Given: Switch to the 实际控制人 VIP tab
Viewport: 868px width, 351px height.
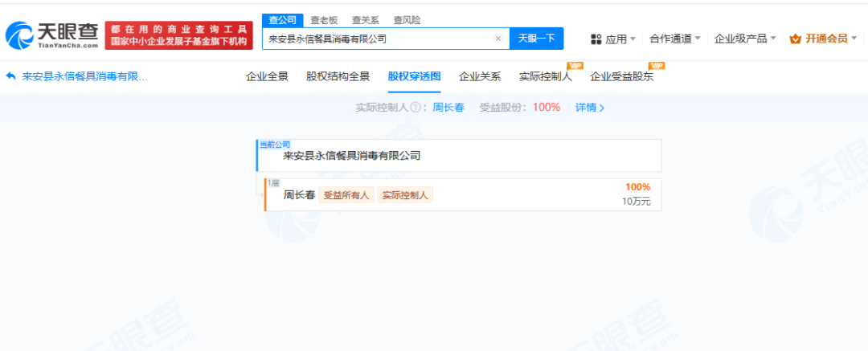Looking at the screenshot, I should (x=545, y=77).
